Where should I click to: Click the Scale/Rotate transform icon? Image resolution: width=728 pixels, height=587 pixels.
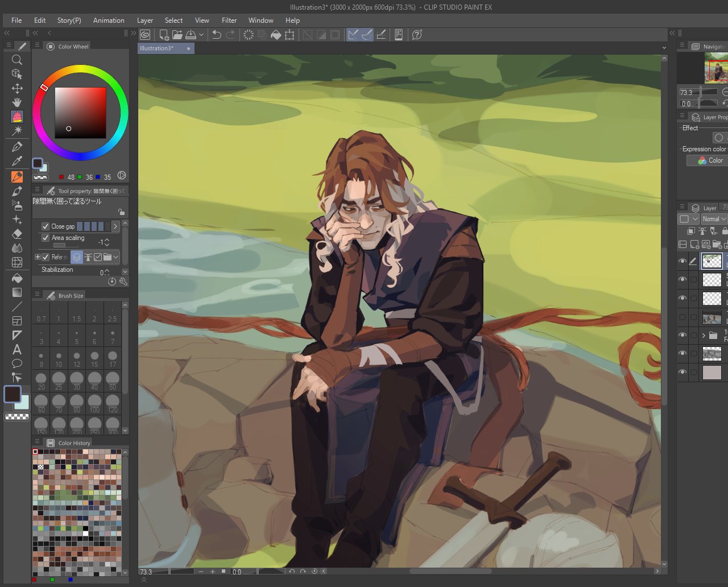coord(289,35)
